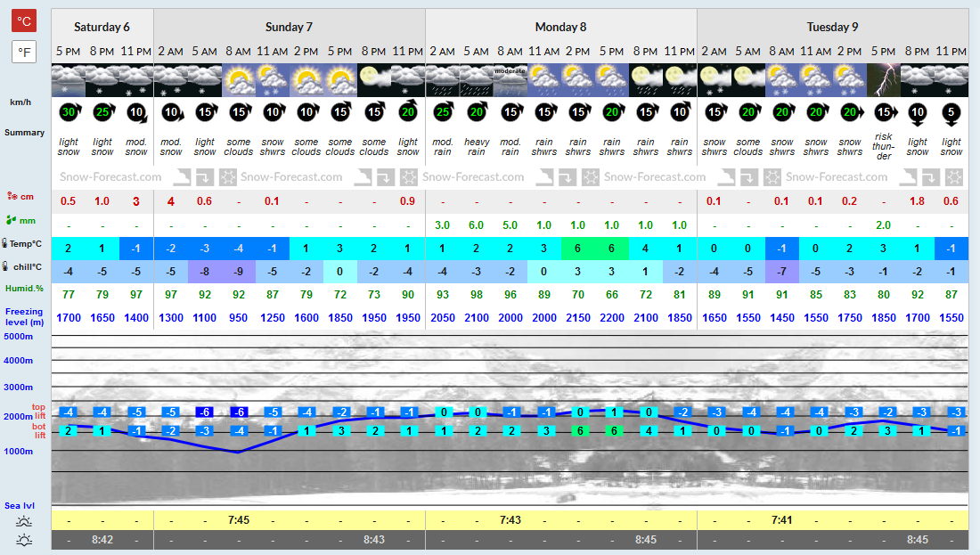Viewport: 980px width, 555px height.
Task: Click Sunday 8 PM moon and cloud icon
Action: (x=374, y=80)
